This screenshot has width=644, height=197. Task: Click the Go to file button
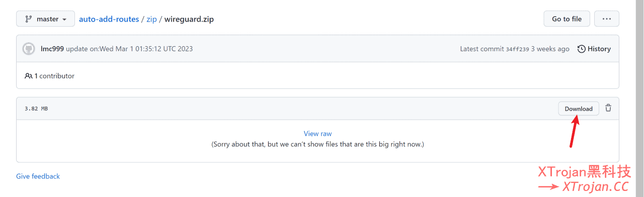coord(567,19)
